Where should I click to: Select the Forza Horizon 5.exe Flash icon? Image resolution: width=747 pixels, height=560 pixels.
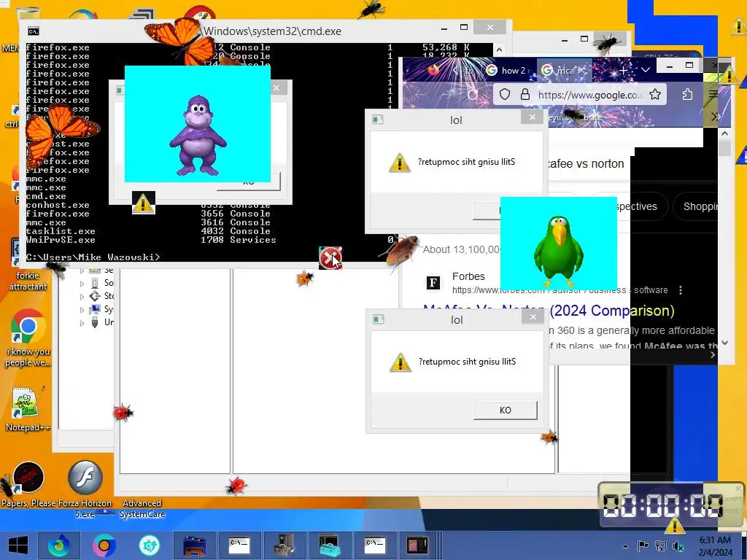pyautogui.click(x=85, y=489)
